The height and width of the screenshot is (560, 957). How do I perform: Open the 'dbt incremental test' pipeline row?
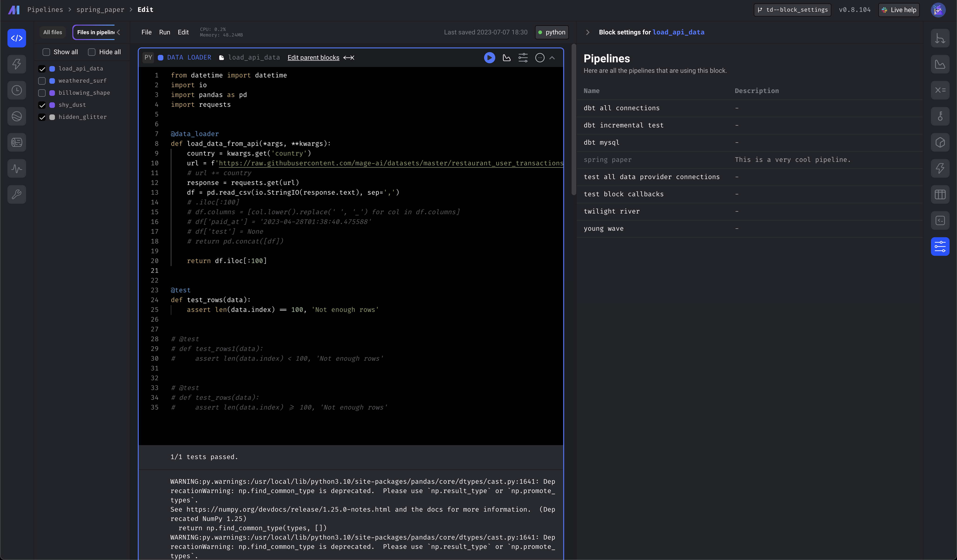point(749,125)
